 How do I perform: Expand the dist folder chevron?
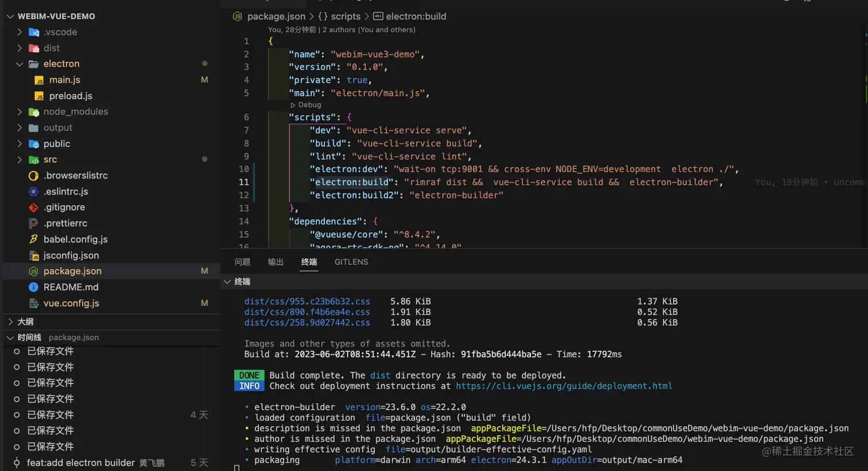[20, 48]
